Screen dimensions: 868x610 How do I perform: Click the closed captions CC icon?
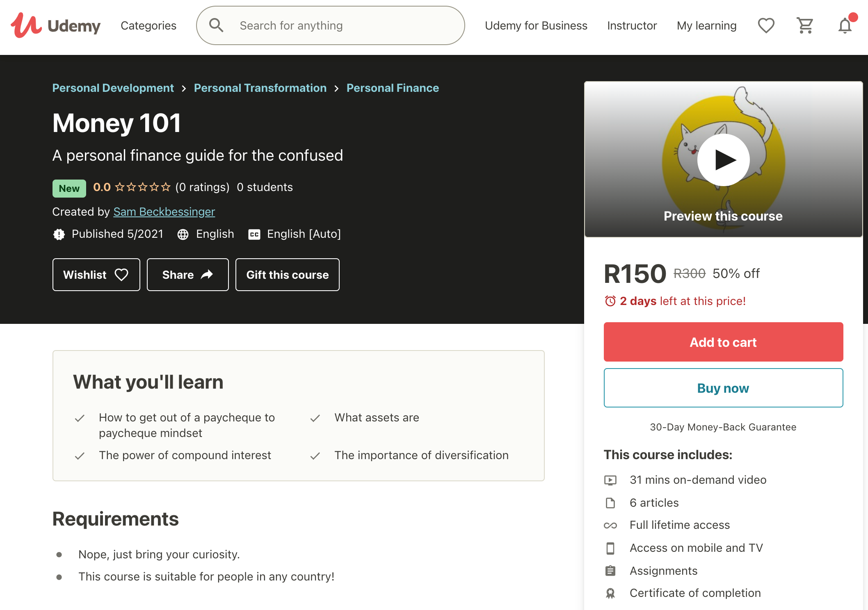254,234
